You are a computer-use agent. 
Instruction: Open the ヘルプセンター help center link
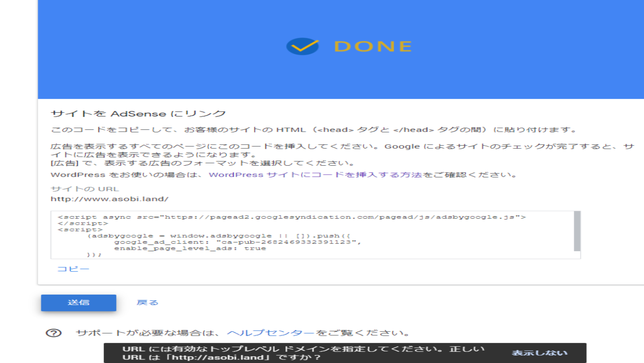click(x=270, y=333)
